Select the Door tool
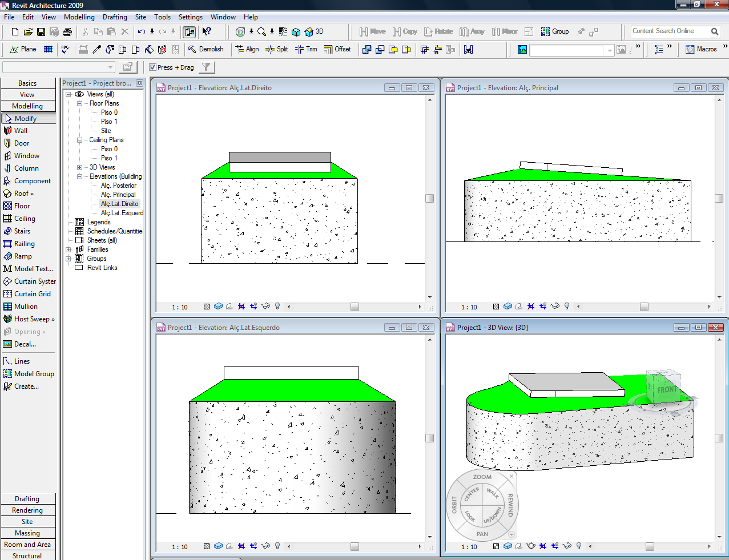This screenshot has height=560, width=729. pyautogui.click(x=21, y=143)
